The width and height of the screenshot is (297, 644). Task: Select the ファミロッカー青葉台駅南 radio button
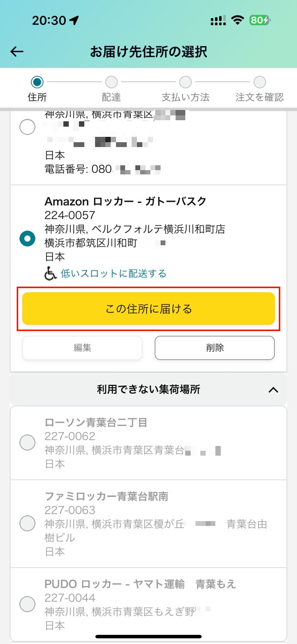click(x=27, y=523)
